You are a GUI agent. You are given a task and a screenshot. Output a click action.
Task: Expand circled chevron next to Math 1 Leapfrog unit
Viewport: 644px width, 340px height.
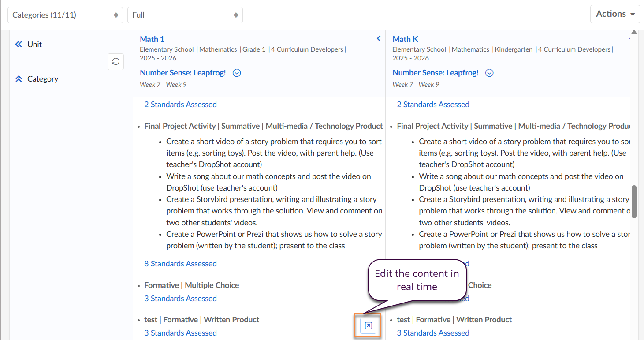[237, 73]
